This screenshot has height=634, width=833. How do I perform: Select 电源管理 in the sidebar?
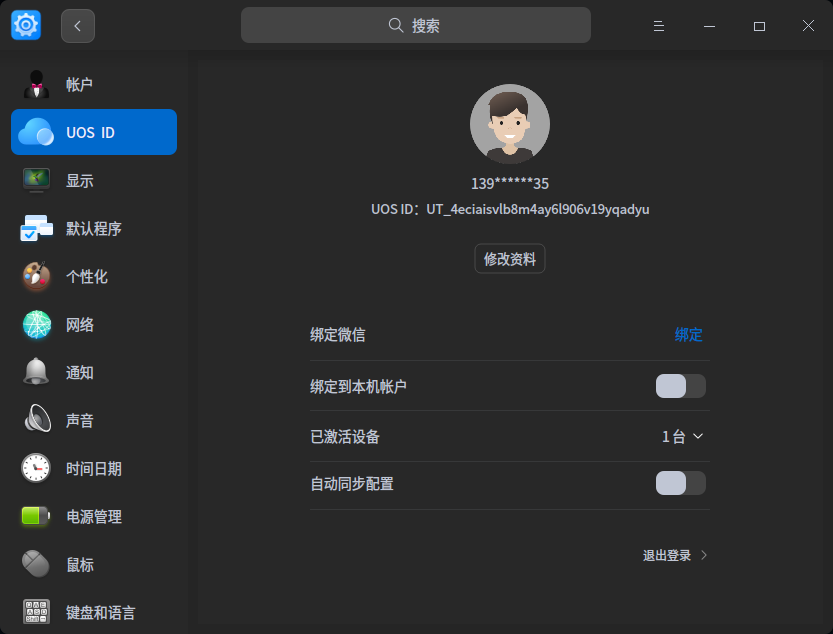coord(93,517)
